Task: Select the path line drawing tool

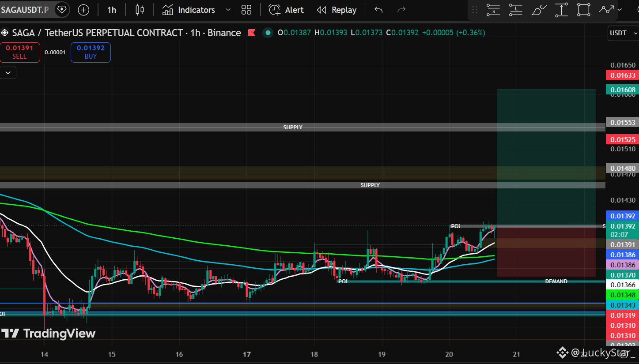Action: tap(606, 10)
